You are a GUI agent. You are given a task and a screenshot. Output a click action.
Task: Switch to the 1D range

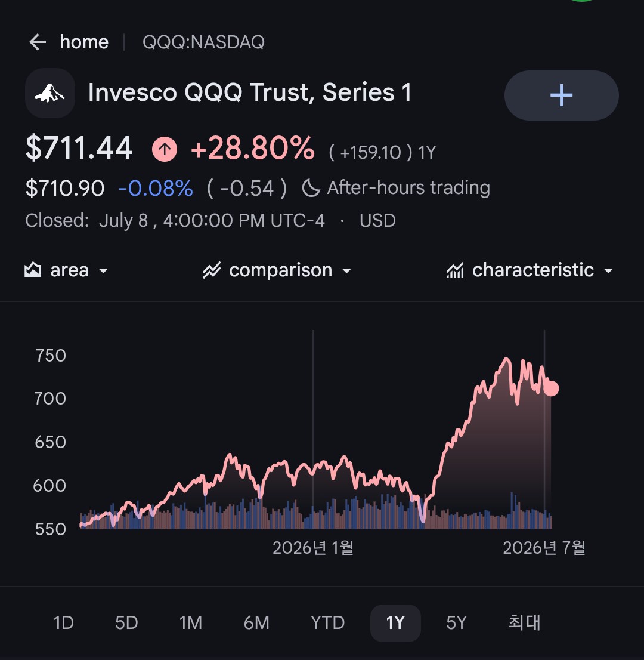coord(64,622)
